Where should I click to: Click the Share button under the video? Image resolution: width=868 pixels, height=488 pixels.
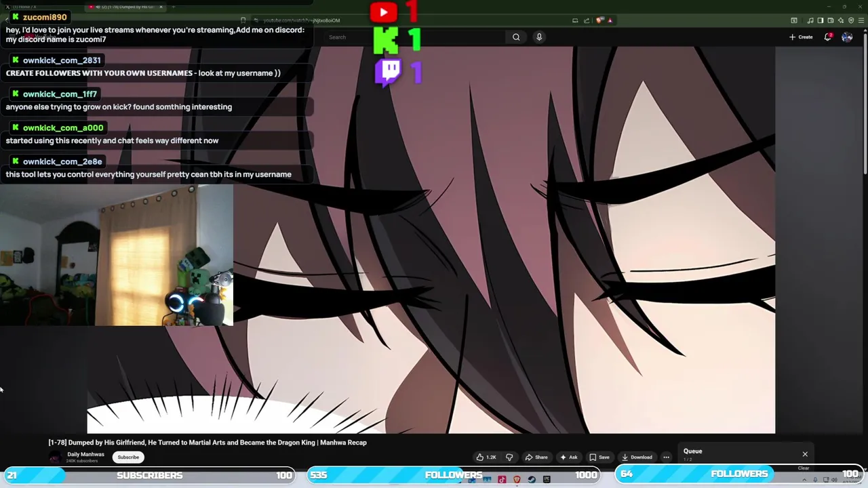click(x=536, y=457)
